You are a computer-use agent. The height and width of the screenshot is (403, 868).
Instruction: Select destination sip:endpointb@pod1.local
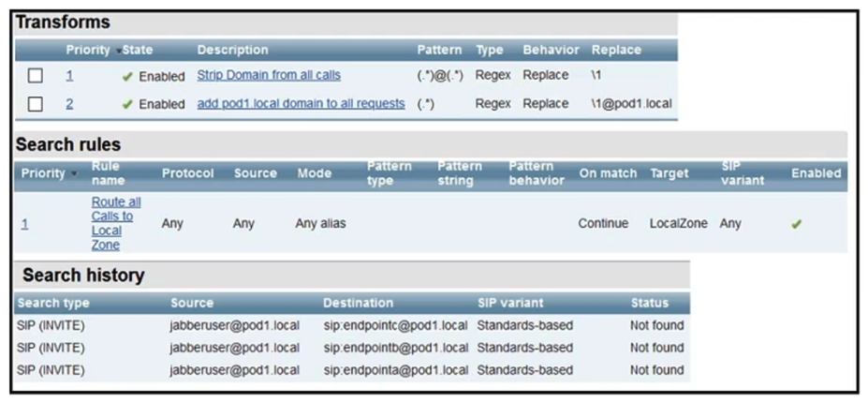pos(396,348)
